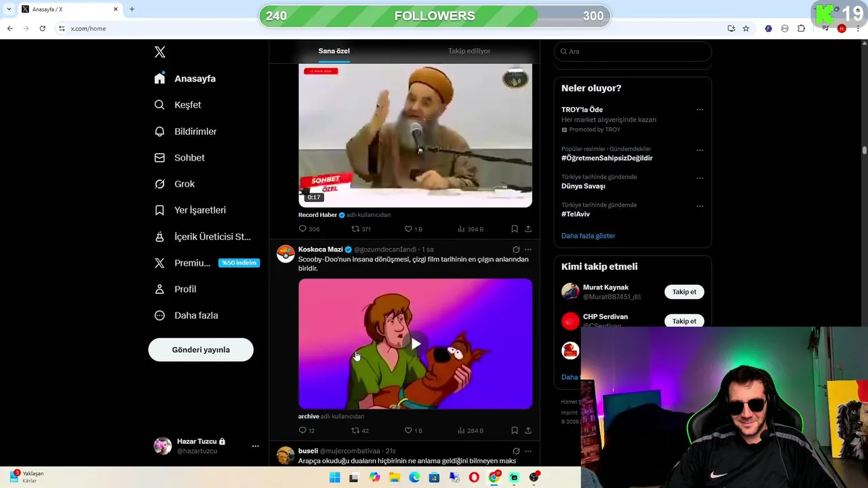Open Koskoca Mazi profile avatar
Viewport: 868px width, 488px height.
click(x=285, y=253)
